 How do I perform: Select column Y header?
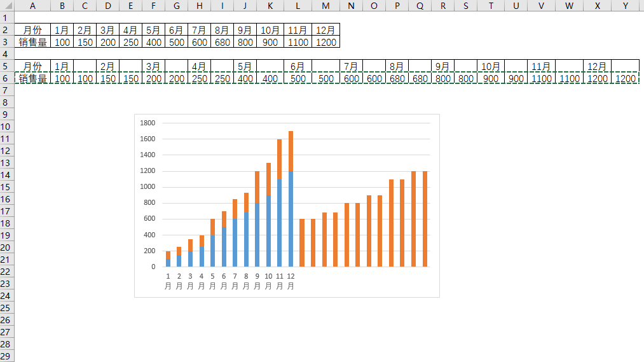click(626, 6)
